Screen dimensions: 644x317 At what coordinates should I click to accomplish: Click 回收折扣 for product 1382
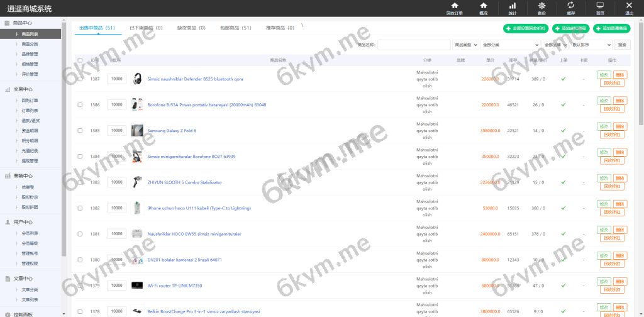pos(612,213)
